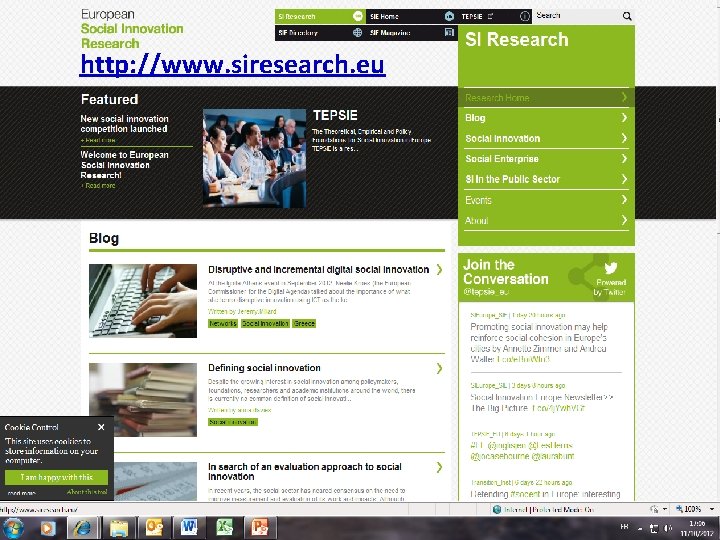Open Welcome to European Social Innovation Research
Screen dimensions: 720x540
click(x=124, y=165)
